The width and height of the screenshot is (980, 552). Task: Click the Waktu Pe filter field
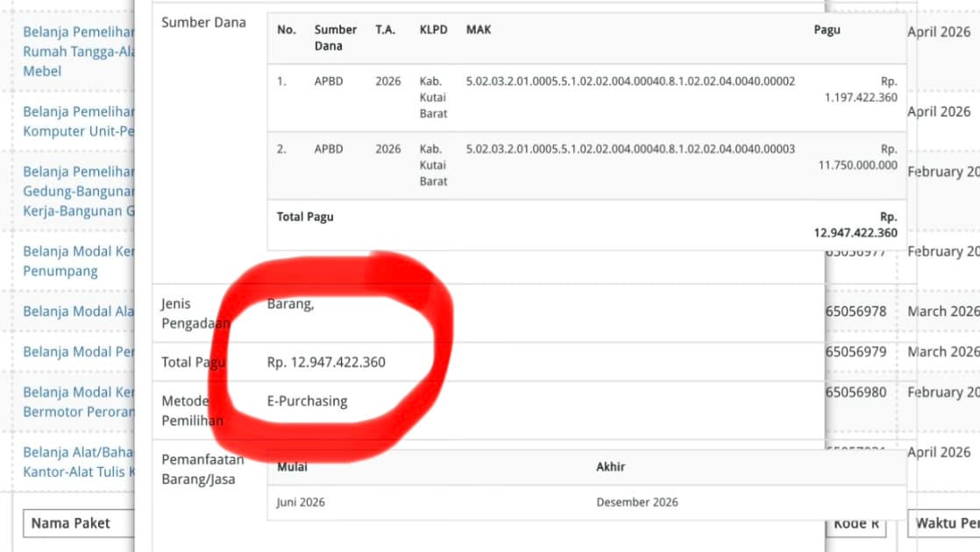tap(943, 523)
